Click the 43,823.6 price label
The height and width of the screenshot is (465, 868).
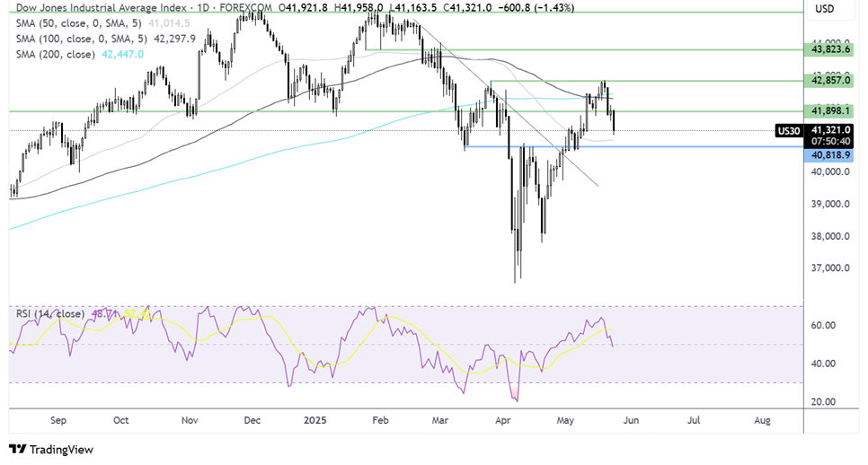[x=830, y=49]
